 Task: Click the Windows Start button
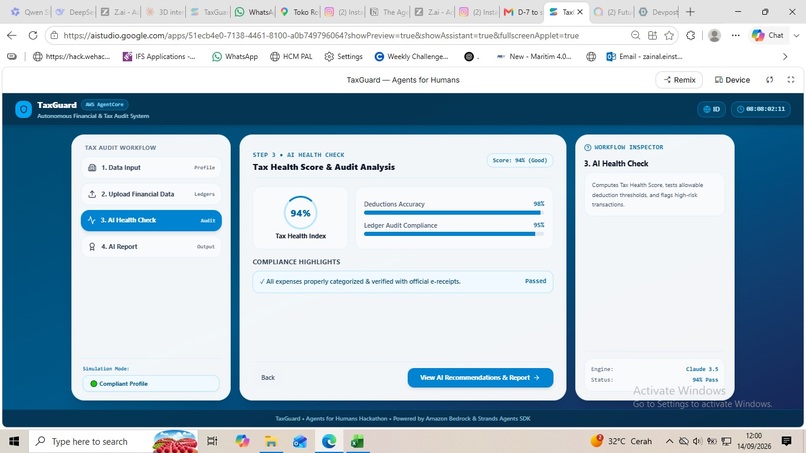pyautogui.click(x=14, y=441)
